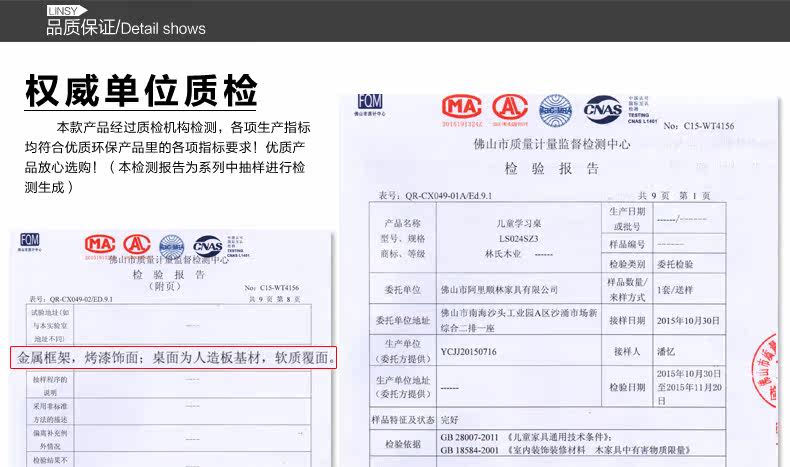Click the model number 'LS024SZ3'

click(518, 238)
